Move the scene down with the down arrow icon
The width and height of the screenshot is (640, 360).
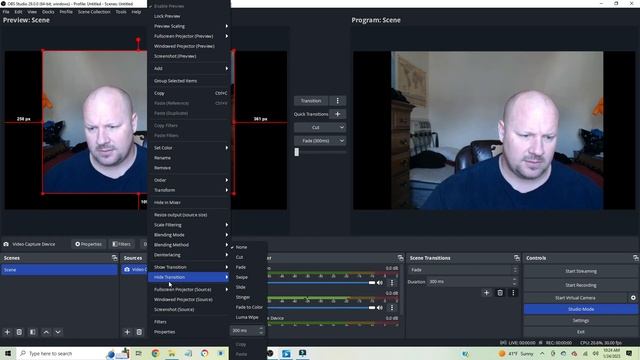(58, 332)
